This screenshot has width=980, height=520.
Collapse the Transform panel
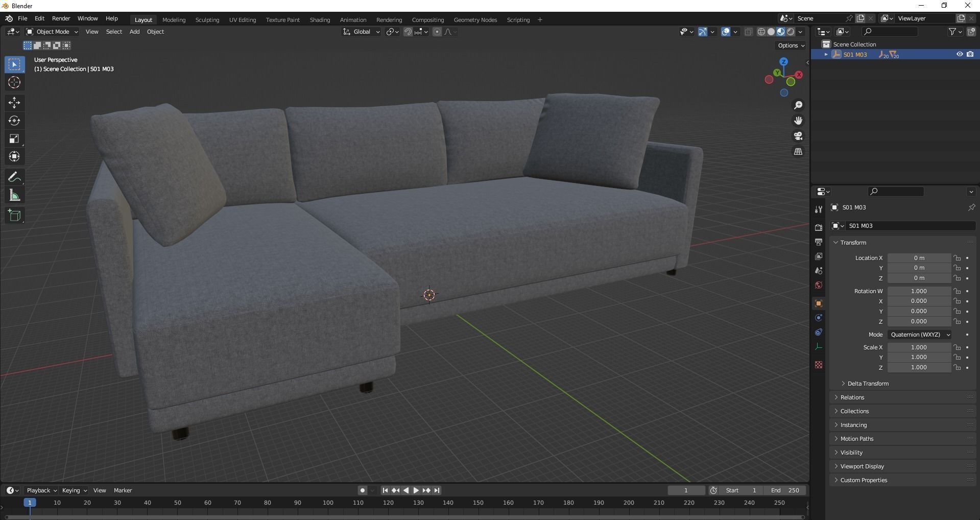tap(853, 243)
